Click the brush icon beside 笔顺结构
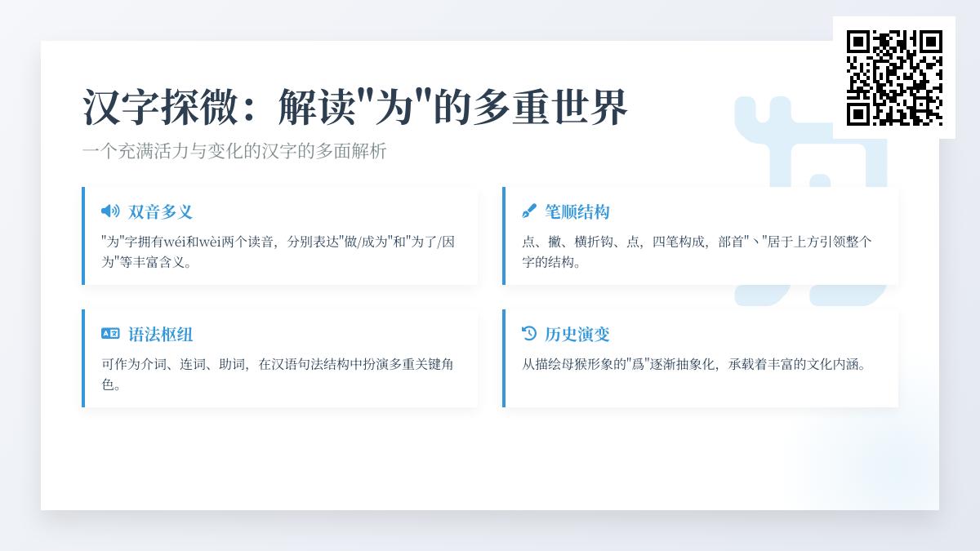 coord(529,211)
